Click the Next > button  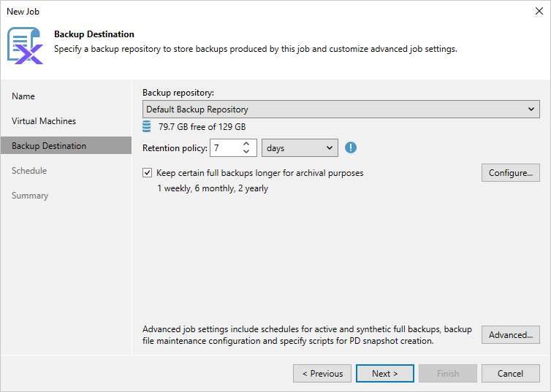(384, 374)
